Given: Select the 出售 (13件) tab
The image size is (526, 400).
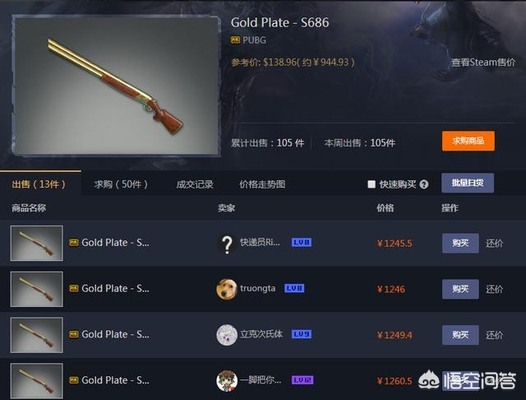Looking at the screenshot, I should (39, 184).
